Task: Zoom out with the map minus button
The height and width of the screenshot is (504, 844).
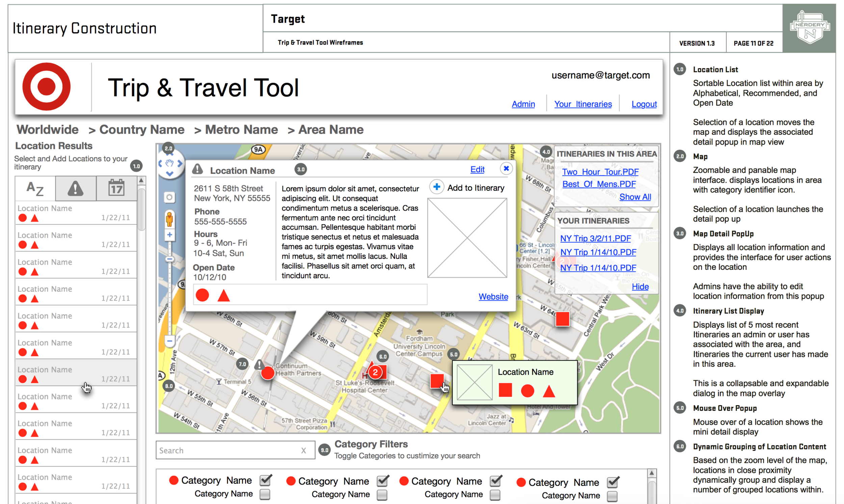Action: [169, 341]
